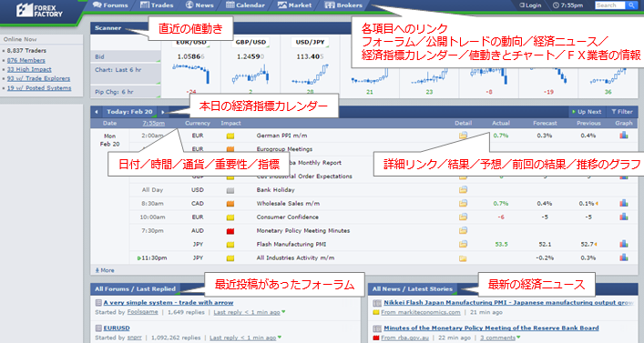
Task: Open the Calendar section
Action: coord(245,5)
